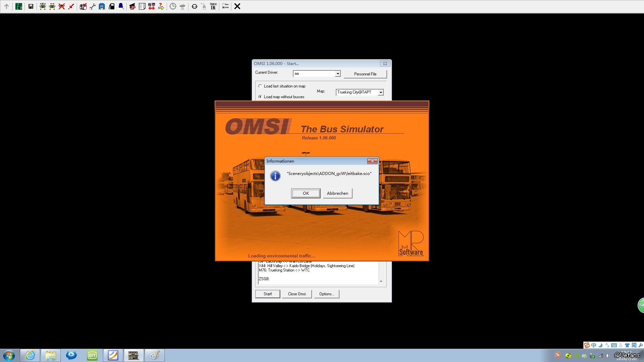The width and height of the screenshot is (644, 362).
Task: Click the TrackIR toolbar icon
Action: point(213,6)
